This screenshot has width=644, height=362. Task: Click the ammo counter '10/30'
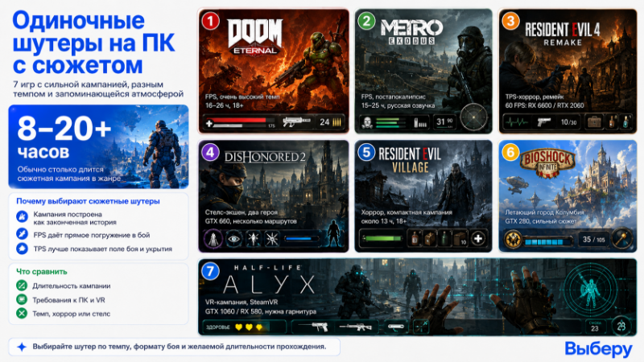coord(569,122)
